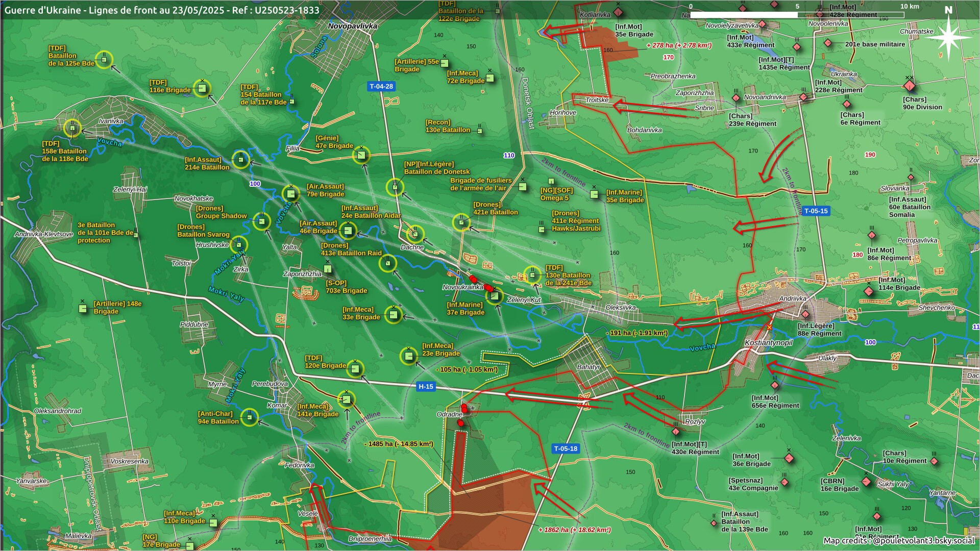
Task: Click the Oleksiivka village label
Action: pyautogui.click(x=621, y=307)
